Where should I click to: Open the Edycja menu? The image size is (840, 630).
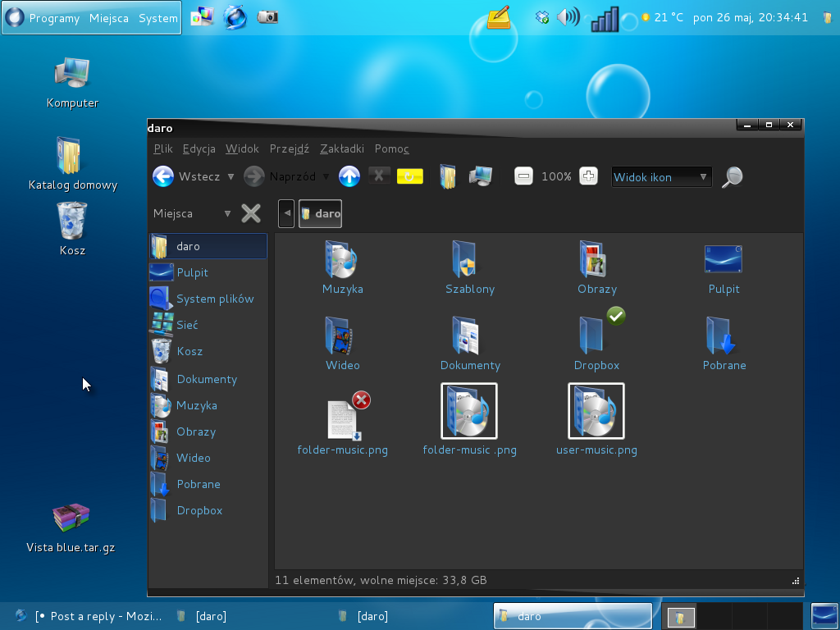[x=199, y=148]
